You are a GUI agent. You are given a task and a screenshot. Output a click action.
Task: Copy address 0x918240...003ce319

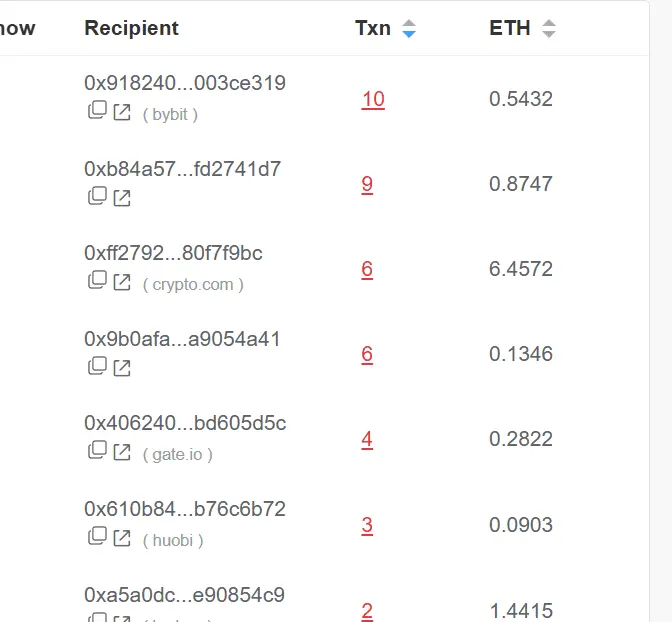point(97,110)
